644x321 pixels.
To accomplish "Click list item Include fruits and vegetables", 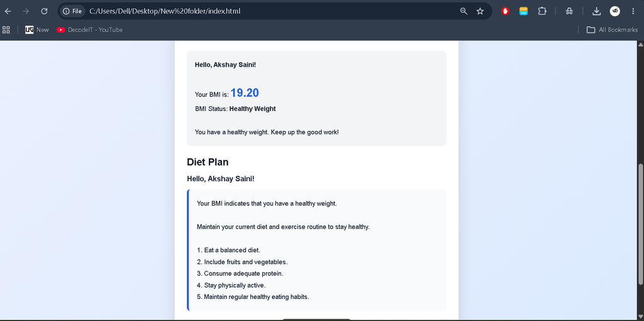I will pos(242,262).
